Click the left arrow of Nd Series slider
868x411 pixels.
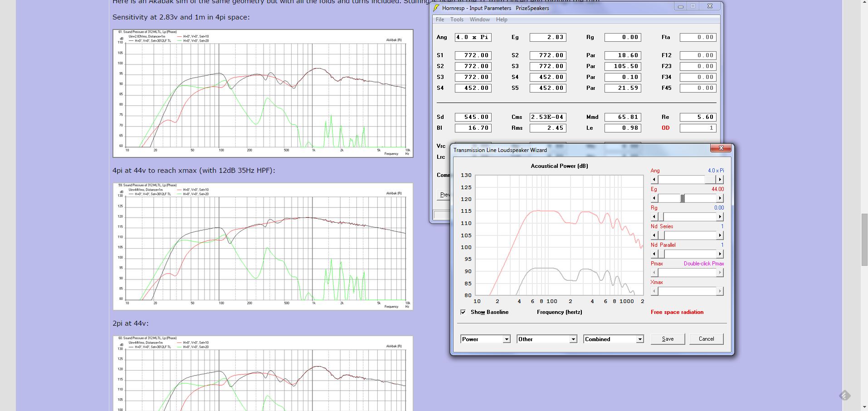click(x=654, y=235)
